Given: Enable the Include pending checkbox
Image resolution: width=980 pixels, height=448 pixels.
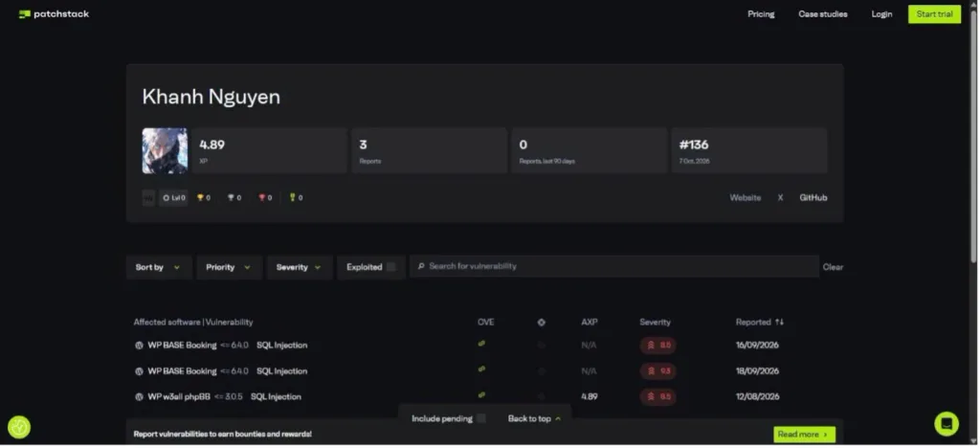Looking at the screenshot, I should click(x=480, y=418).
